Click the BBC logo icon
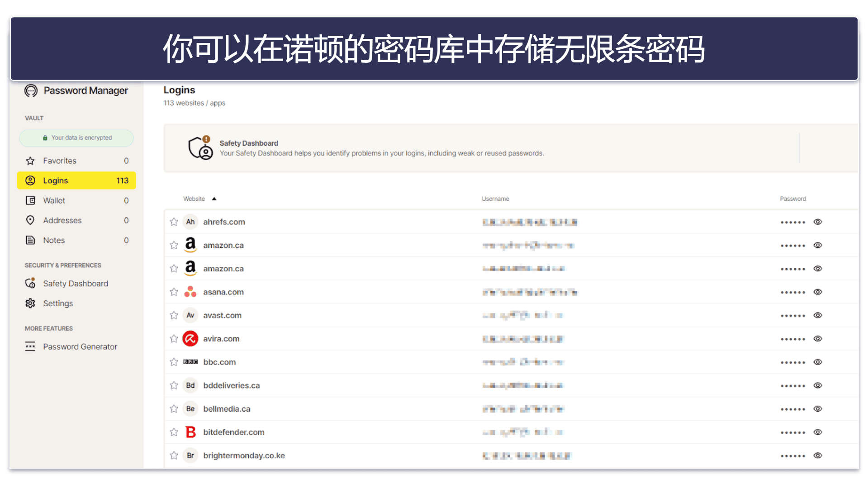The height and width of the screenshot is (488, 868). (190, 362)
